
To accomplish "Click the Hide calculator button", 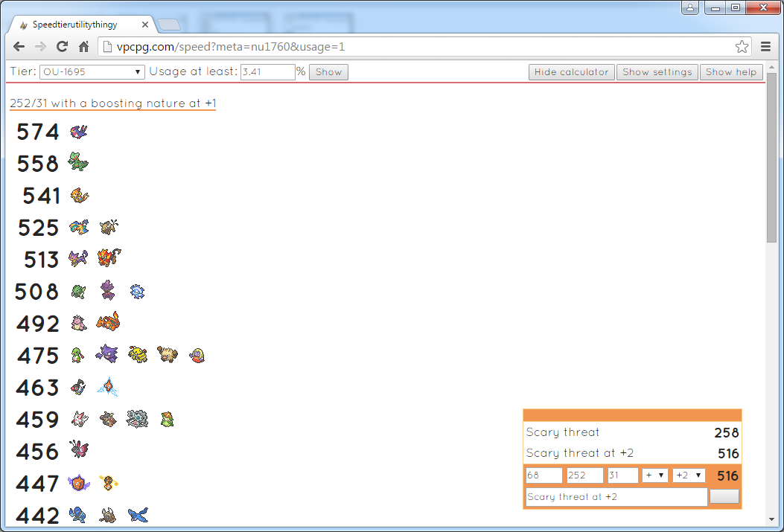I will 572,72.
